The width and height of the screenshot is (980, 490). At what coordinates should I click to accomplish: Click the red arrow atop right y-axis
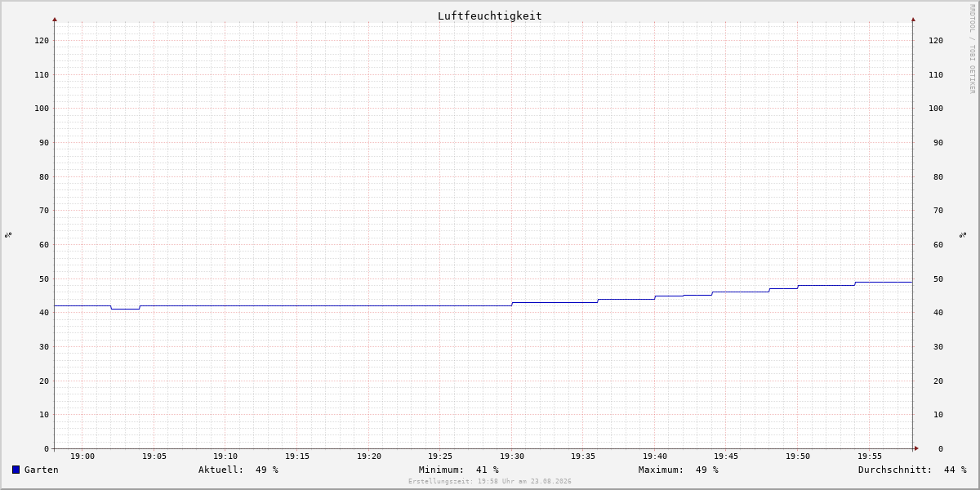(x=913, y=19)
